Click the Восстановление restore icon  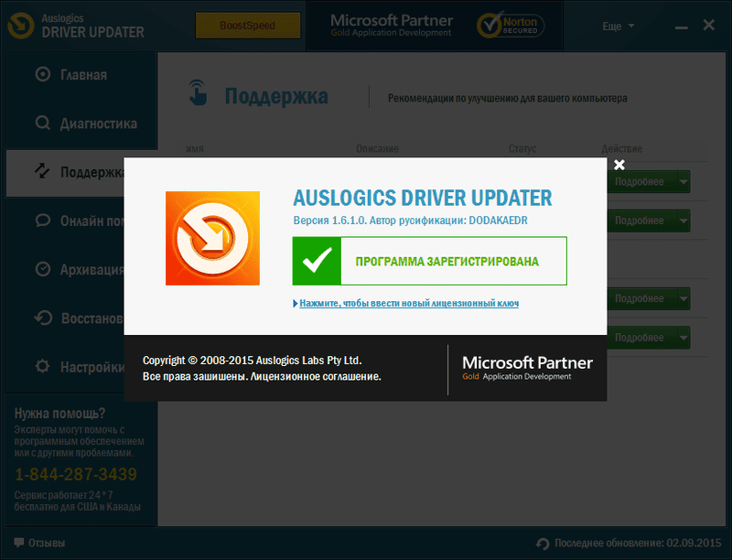click(x=43, y=318)
